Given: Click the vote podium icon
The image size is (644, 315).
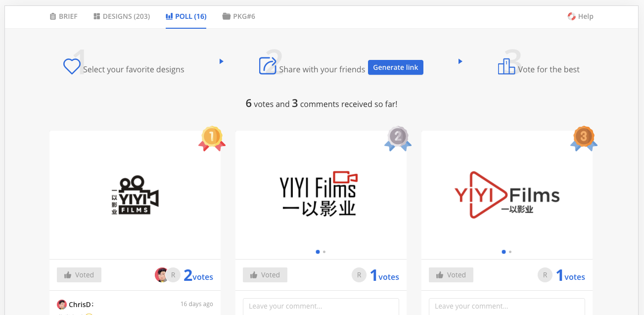Looking at the screenshot, I should tap(506, 66).
